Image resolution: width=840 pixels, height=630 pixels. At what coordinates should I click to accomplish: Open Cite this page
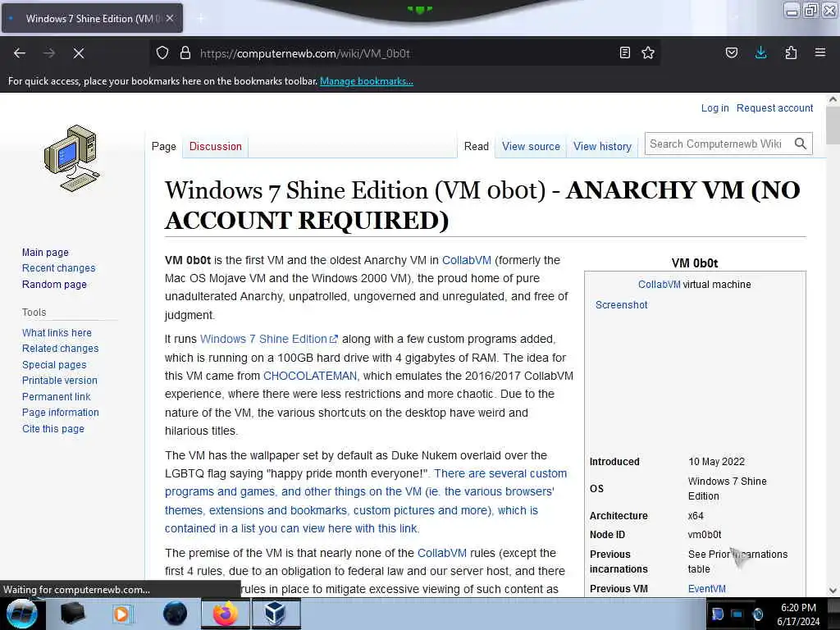click(x=53, y=428)
